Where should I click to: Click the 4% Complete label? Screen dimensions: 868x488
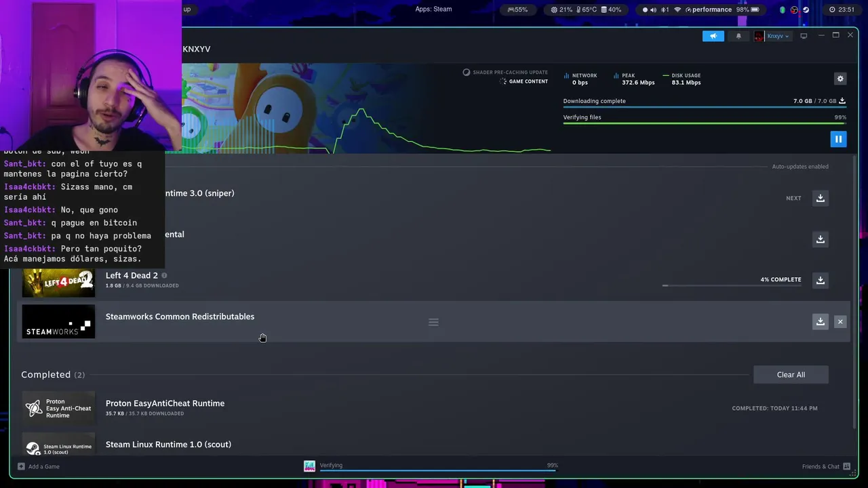[781, 279]
